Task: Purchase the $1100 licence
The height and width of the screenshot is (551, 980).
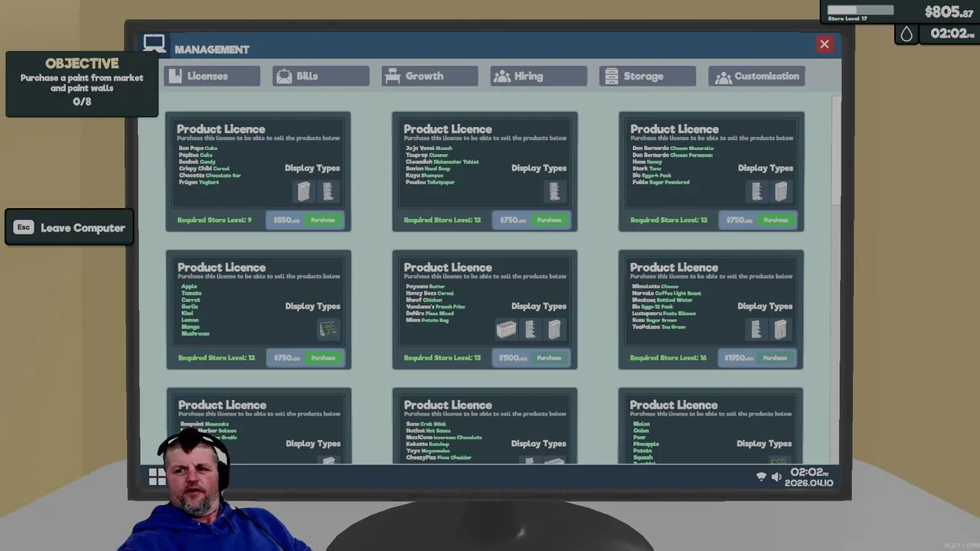Action: point(549,357)
